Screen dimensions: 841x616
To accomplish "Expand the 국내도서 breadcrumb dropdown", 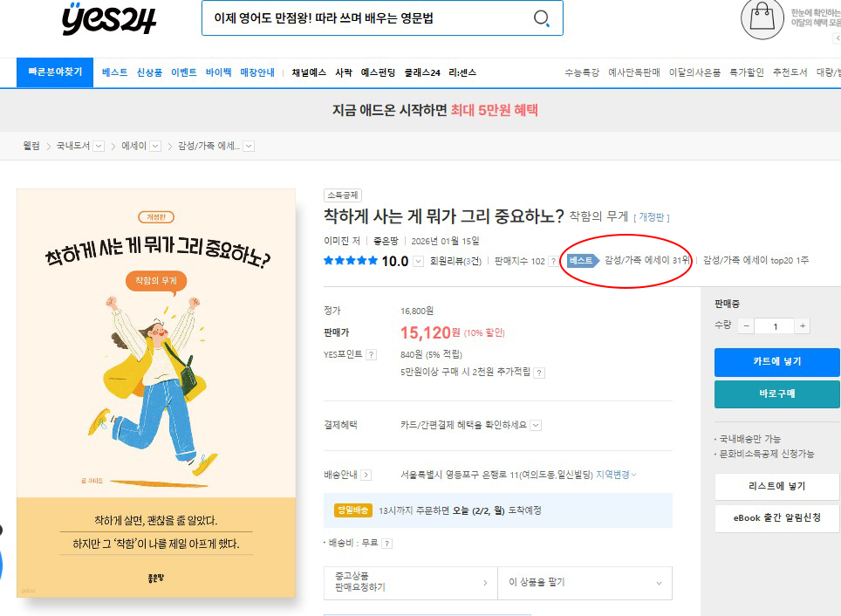I will coord(99,146).
